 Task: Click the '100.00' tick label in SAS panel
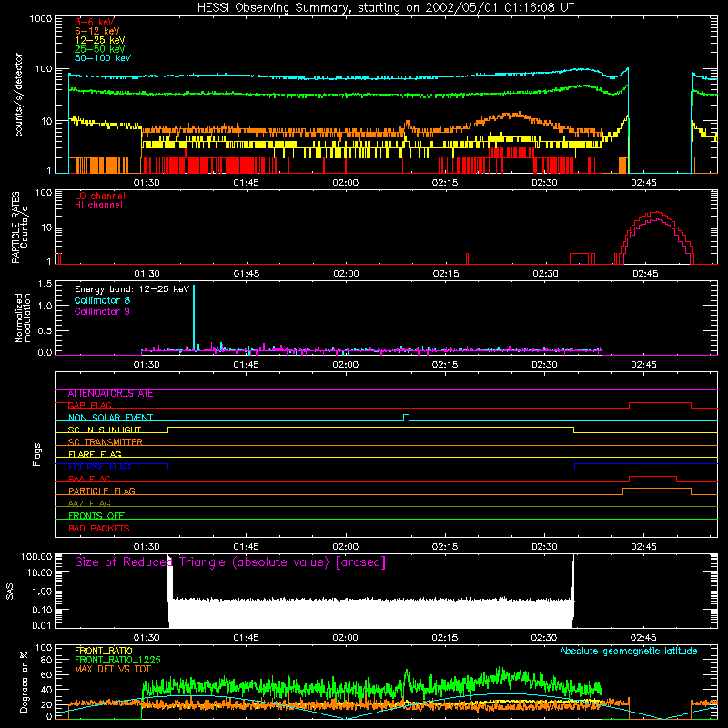click(36, 557)
